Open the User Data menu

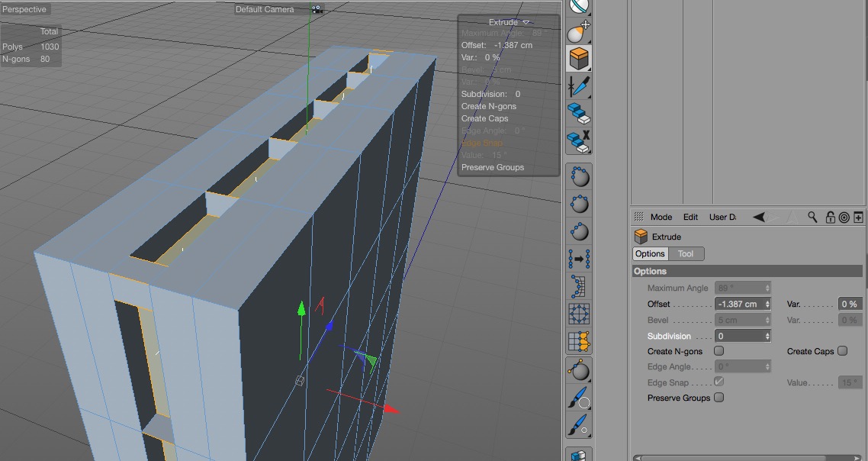722,218
